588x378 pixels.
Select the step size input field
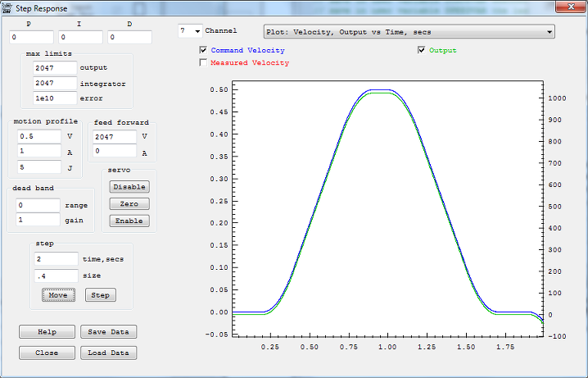coord(56,276)
